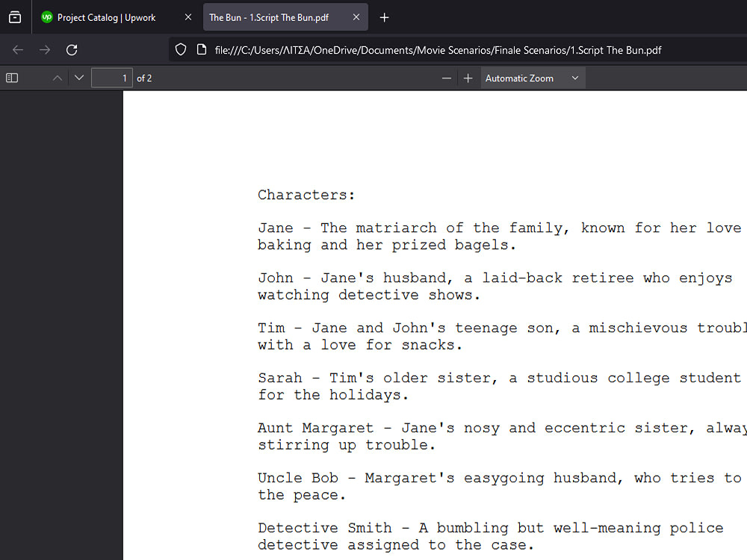Toggle the PDF sidebar panel

(10, 77)
